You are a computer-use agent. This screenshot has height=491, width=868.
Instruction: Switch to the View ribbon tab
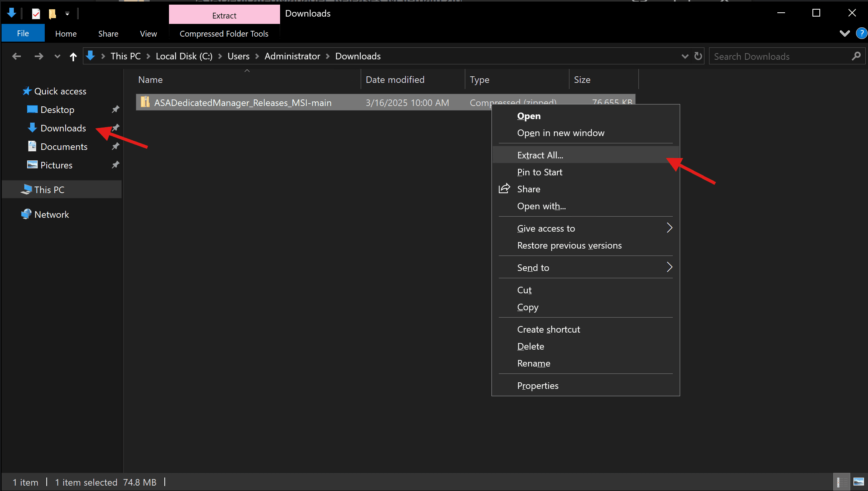148,34
